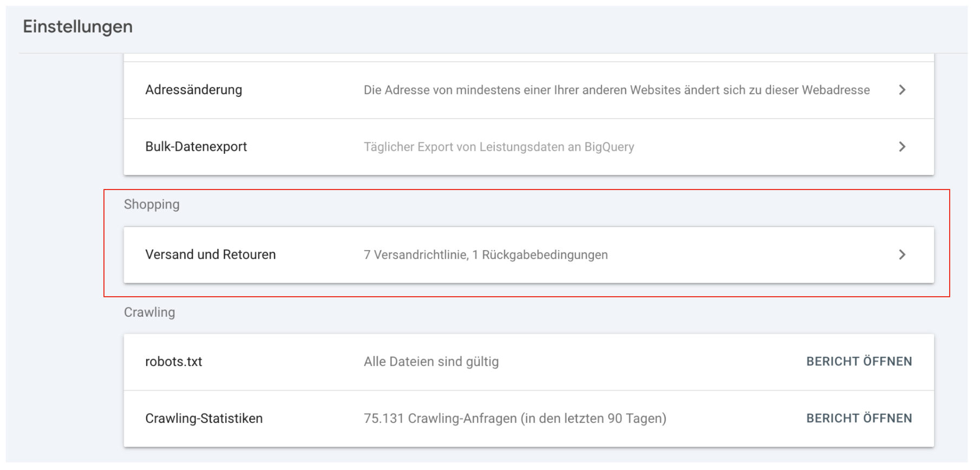Click the Einstellungen page heading
Screen dimensions: 980x470
(x=77, y=27)
